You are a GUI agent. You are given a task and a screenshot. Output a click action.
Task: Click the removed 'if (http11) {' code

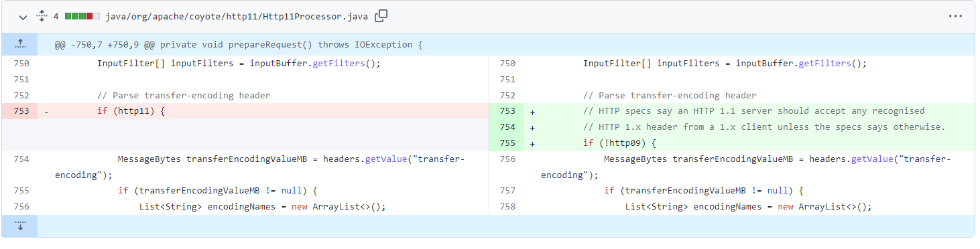pos(131,111)
